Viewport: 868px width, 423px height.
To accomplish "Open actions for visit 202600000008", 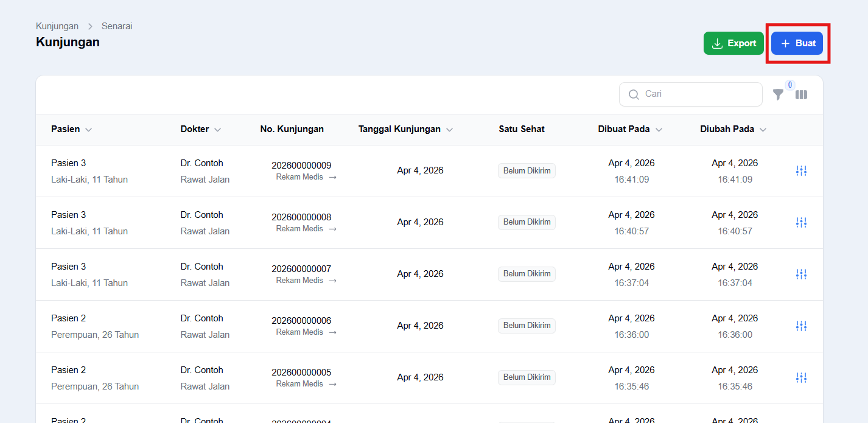I will click(x=801, y=223).
